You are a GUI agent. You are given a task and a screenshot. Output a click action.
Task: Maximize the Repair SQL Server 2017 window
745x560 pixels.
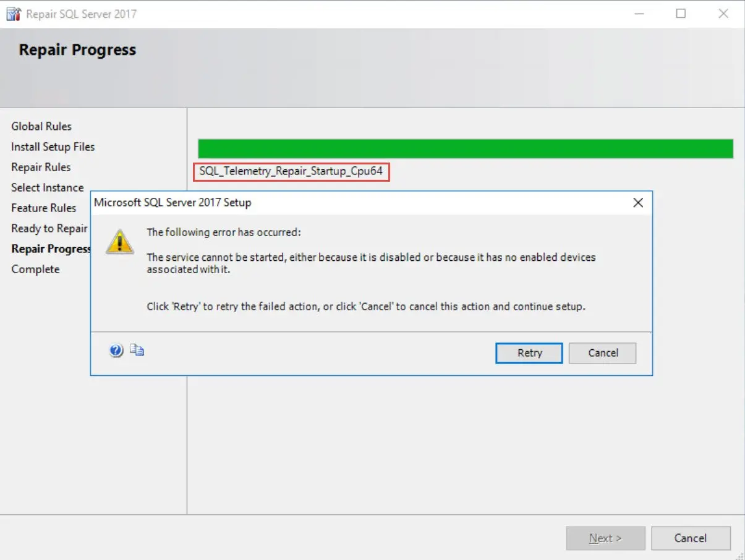[681, 14]
